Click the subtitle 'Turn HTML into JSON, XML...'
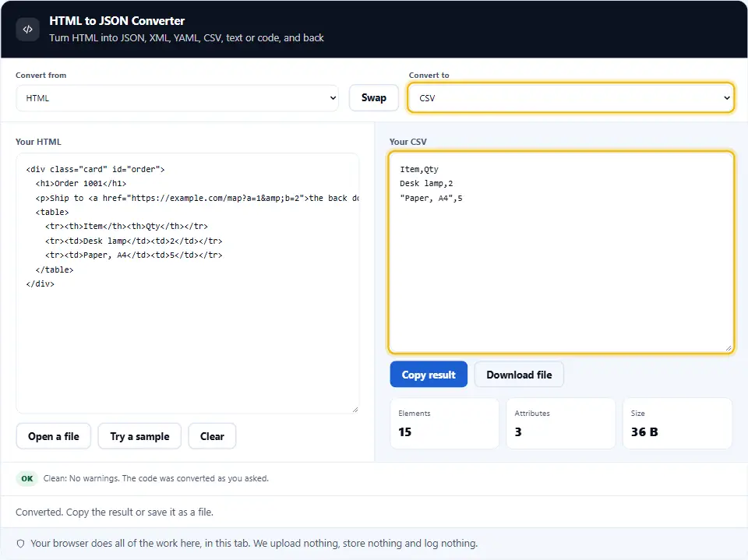 (x=186, y=37)
